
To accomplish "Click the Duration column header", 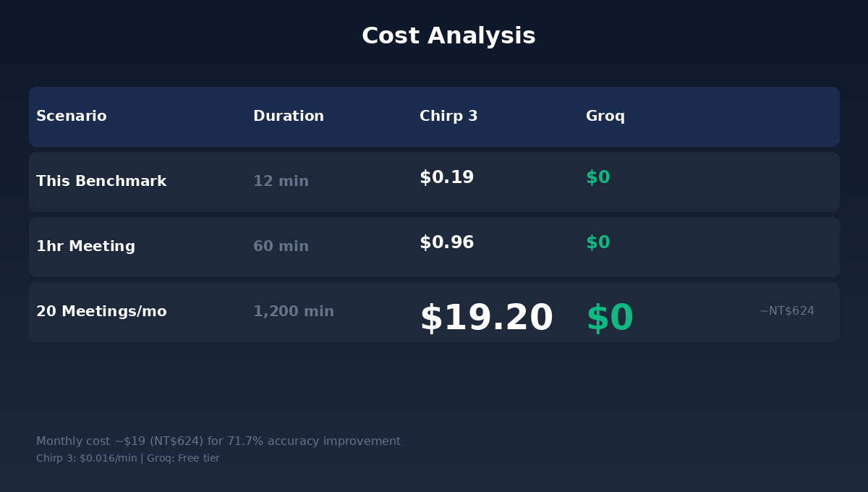I will click(289, 116).
